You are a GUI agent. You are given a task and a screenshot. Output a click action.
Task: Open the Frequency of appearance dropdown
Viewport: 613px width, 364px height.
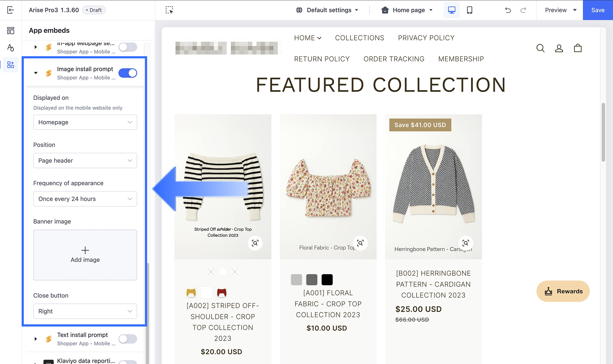point(85,199)
